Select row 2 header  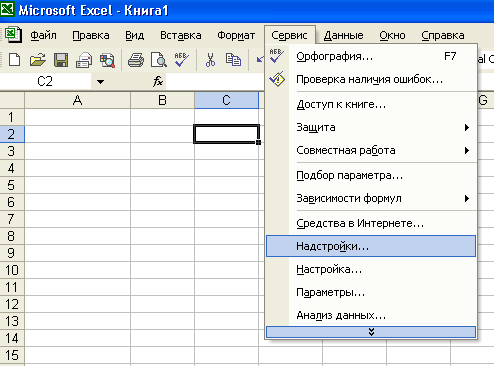click(x=12, y=134)
